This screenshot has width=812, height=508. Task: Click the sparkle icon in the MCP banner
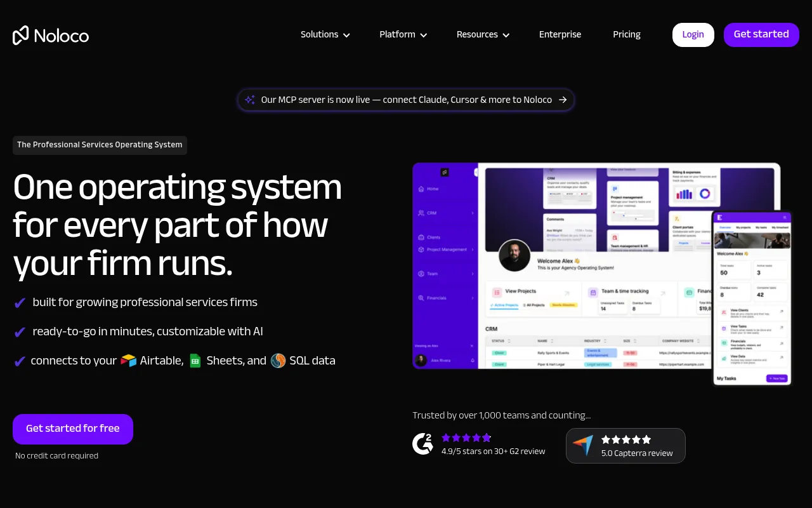250,100
